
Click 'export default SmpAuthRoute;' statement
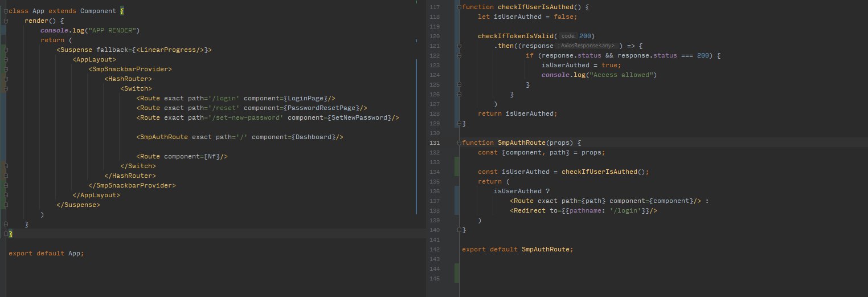517,249
